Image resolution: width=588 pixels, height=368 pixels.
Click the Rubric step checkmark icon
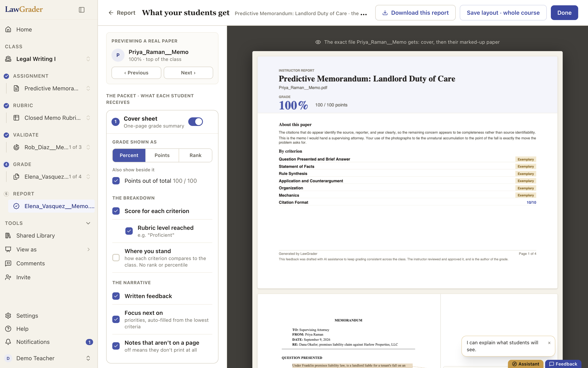tap(6, 106)
